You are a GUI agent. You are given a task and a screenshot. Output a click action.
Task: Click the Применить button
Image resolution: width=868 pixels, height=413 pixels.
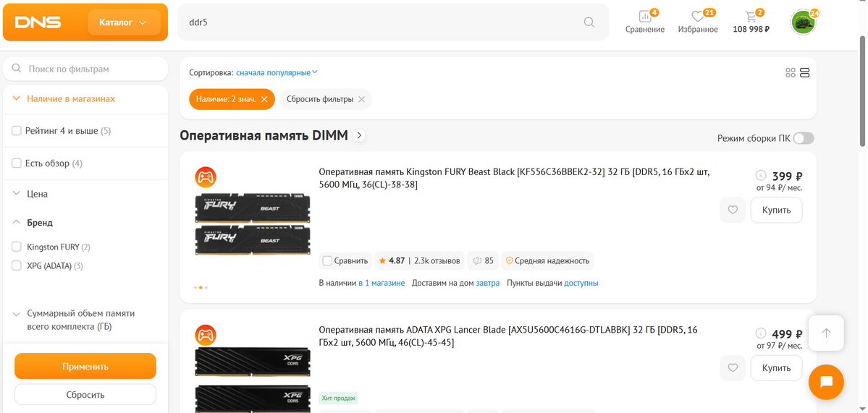(x=85, y=367)
